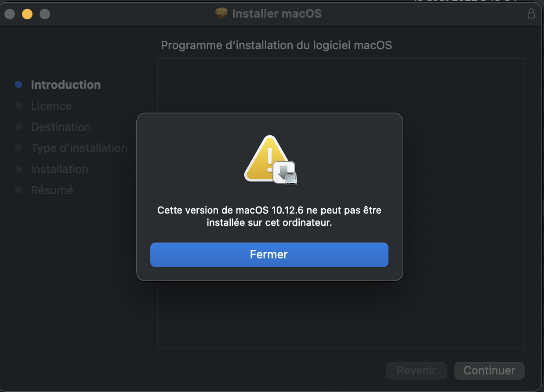This screenshot has height=392, width=544.
Task: Click the Continuer button
Action: pos(489,370)
